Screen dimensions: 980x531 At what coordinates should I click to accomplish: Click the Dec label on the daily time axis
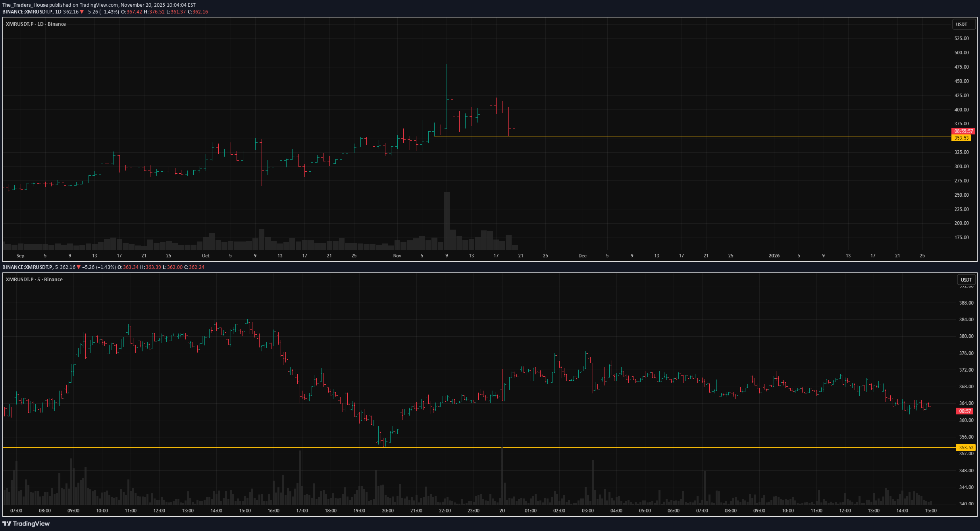582,256
